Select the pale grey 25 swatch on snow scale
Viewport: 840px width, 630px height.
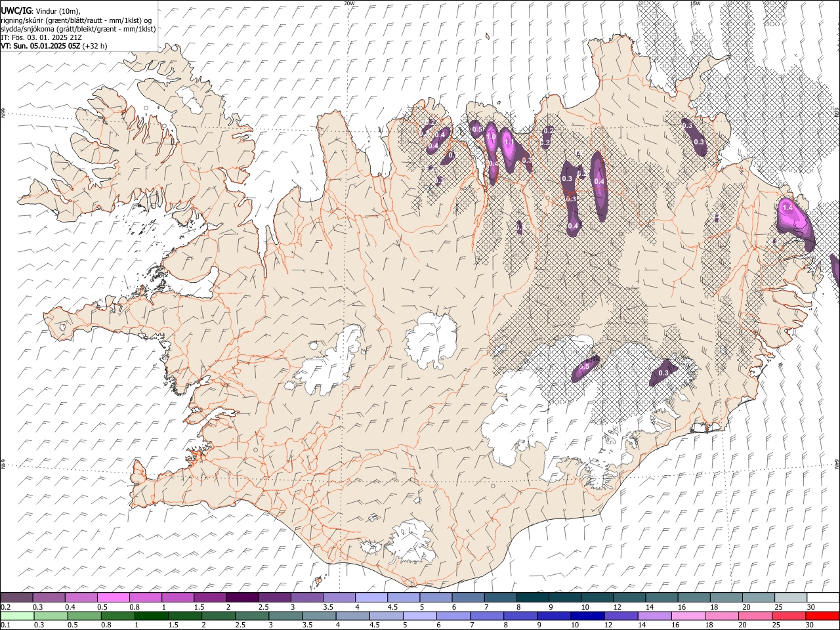[791, 597]
